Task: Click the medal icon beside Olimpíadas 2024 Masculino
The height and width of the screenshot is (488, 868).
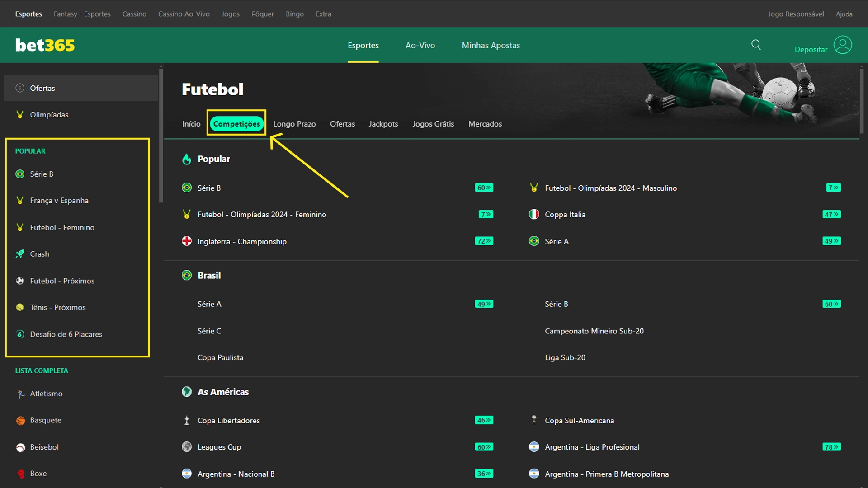Action: point(534,188)
